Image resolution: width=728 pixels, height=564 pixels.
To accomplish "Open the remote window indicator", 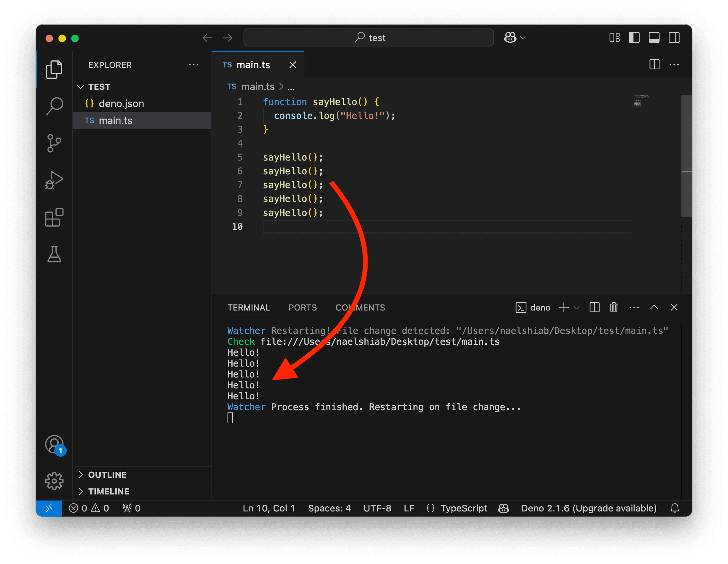I will click(49, 508).
